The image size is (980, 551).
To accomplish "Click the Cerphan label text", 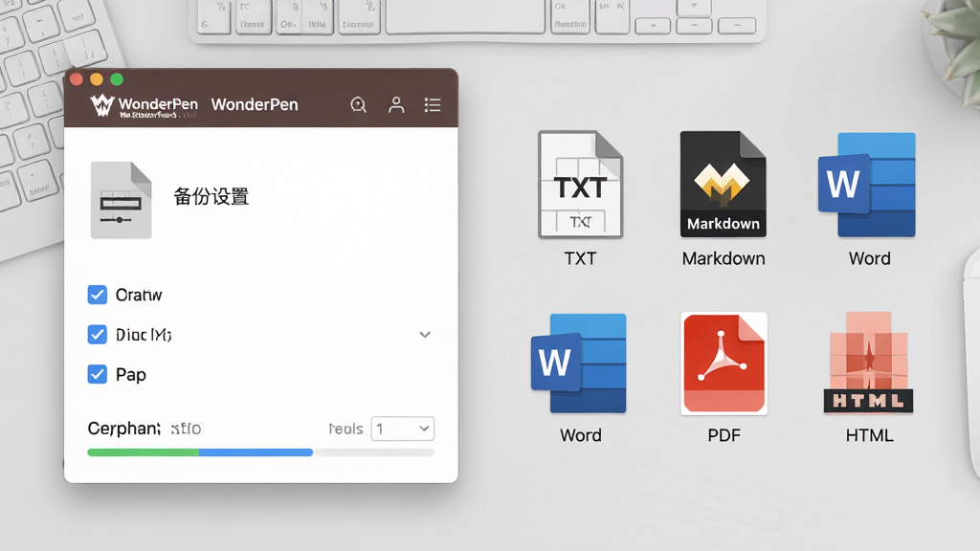I will (123, 429).
